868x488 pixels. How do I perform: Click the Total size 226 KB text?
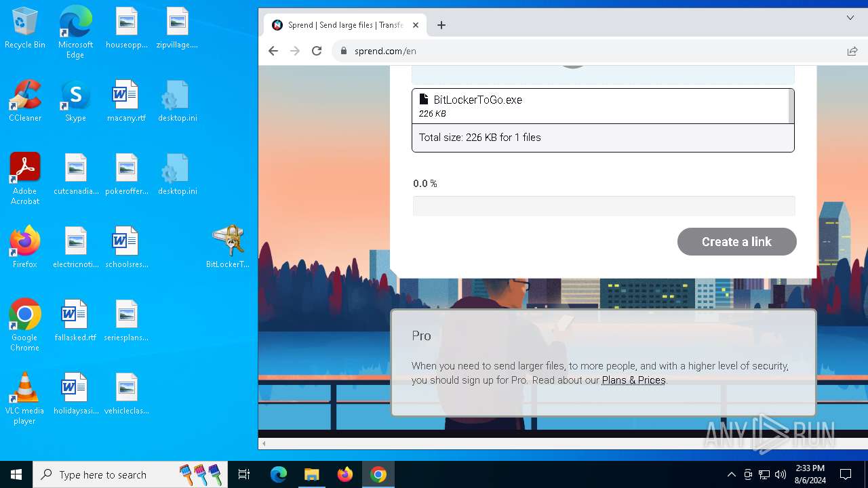(479, 138)
